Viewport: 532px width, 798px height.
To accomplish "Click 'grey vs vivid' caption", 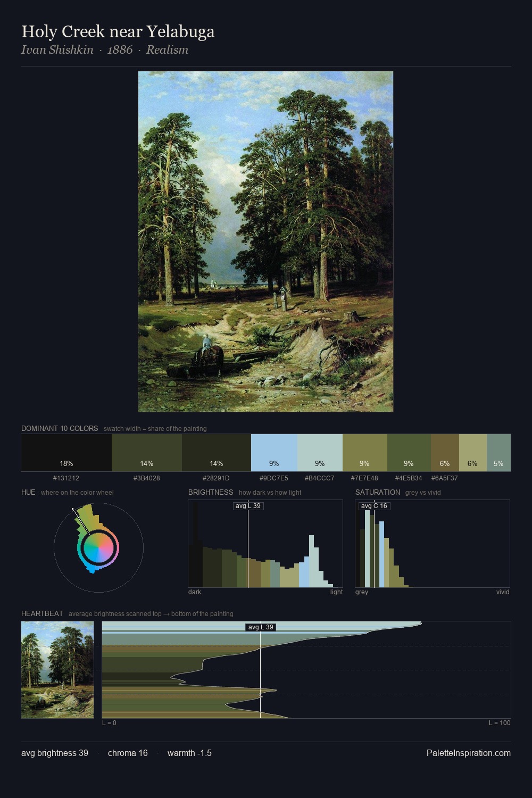I will point(423,493).
